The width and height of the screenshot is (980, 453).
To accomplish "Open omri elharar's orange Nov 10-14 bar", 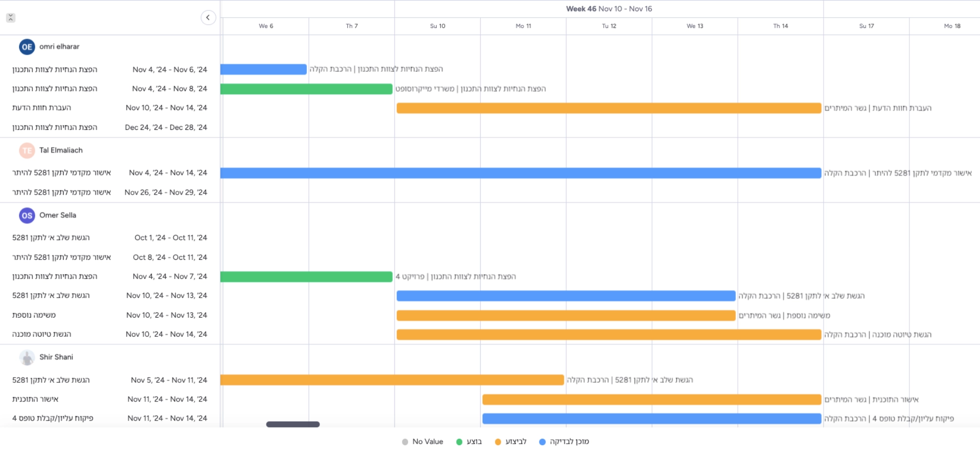I will pyautogui.click(x=609, y=108).
